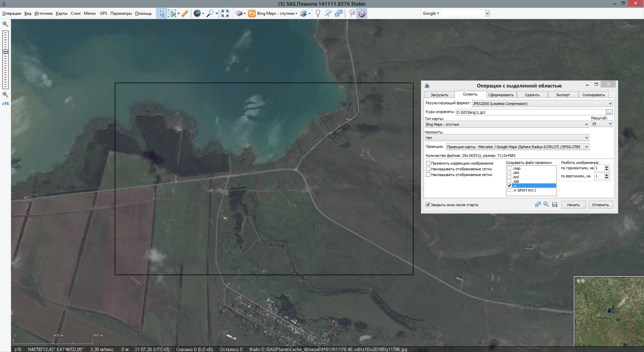Screen dimensions: 644x352
Task: Check the .kml georeference file option
Action: pos(509,177)
